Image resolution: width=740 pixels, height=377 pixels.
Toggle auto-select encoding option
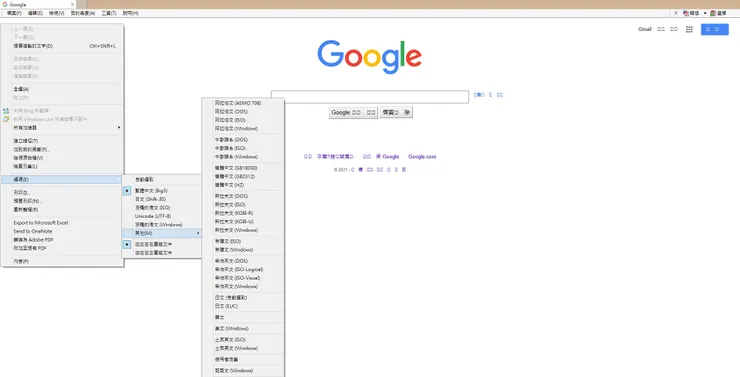[162, 179]
